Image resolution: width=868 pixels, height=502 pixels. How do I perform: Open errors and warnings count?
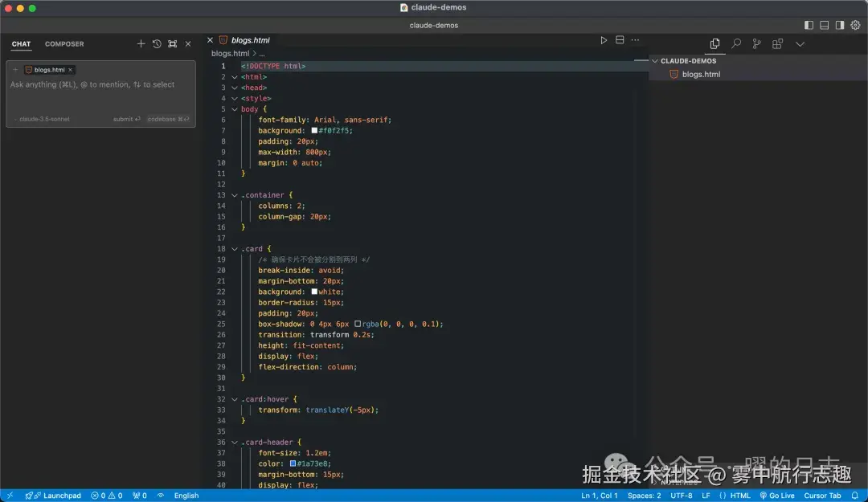click(106, 496)
